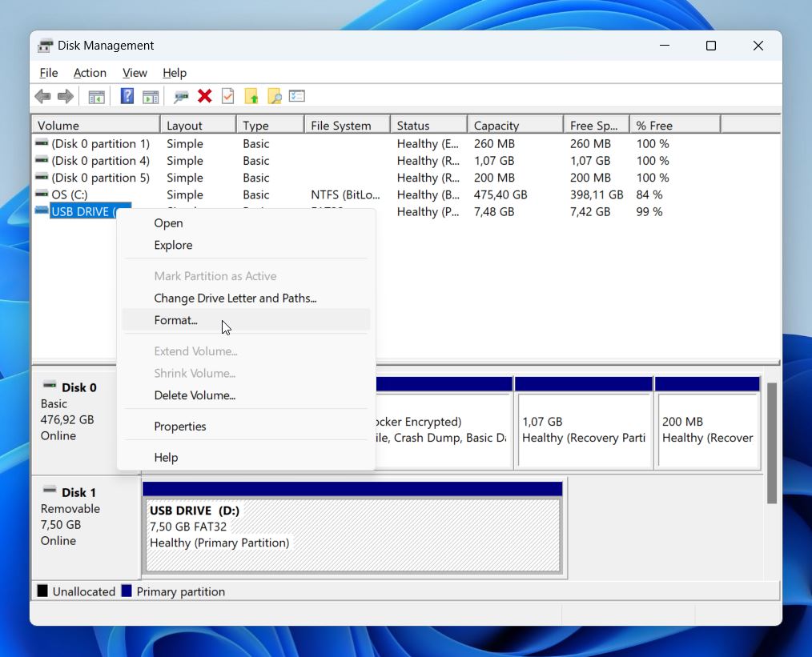Viewport: 812px width, 657px height.
Task: Click the Back arrow toolbar icon
Action: coord(42,96)
